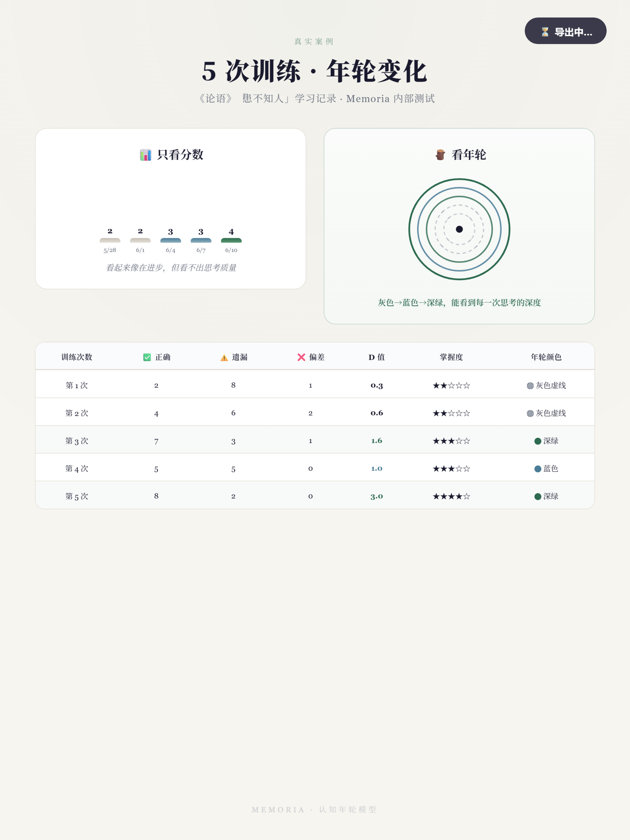This screenshot has height=840, width=630.
Task: Click the 只看分数 card heading
Action: [x=171, y=155]
